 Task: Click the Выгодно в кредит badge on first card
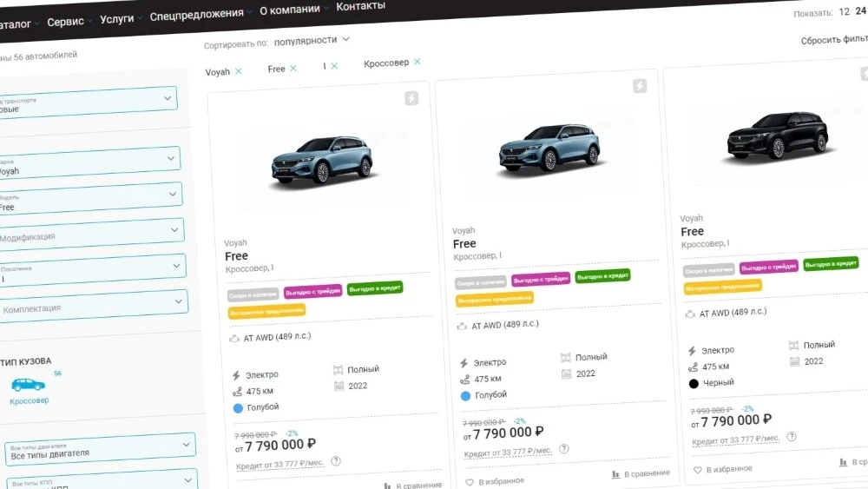coord(375,288)
